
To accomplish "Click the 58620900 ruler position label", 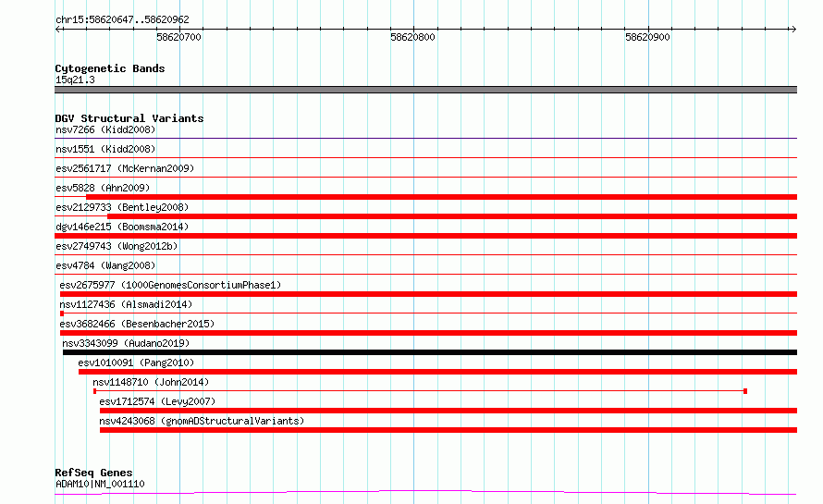I will click(x=647, y=37).
